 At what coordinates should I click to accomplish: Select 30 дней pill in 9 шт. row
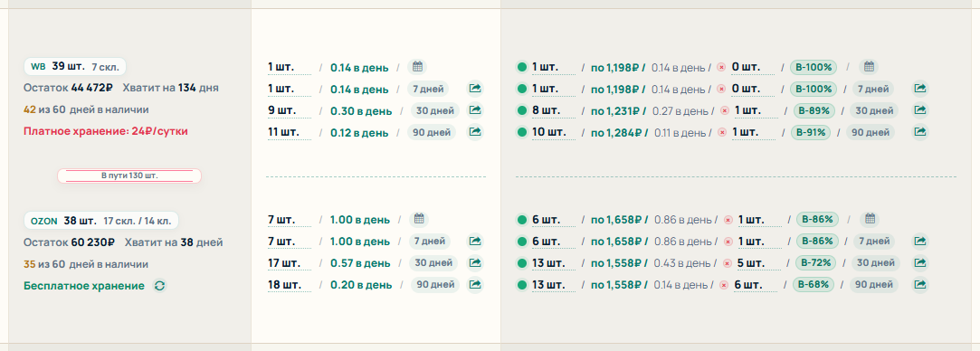pos(434,110)
